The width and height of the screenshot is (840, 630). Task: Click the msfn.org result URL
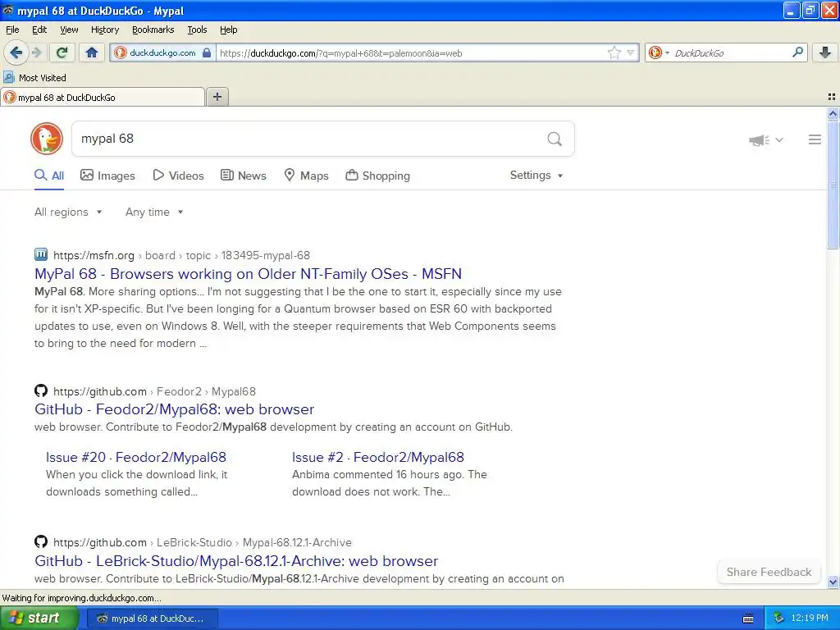point(181,256)
